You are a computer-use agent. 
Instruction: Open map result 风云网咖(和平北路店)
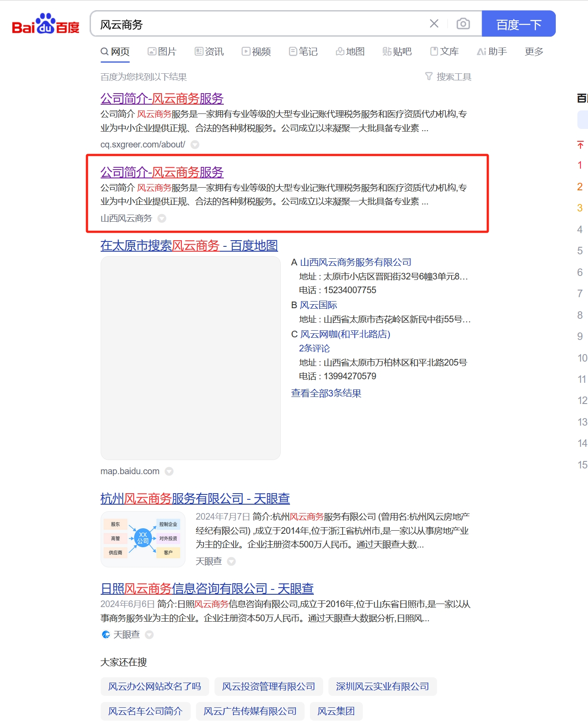pyautogui.click(x=345, y=334)
